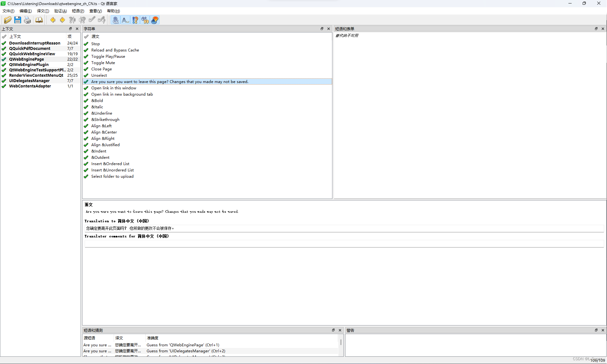
Task: Click the guesses panel scrollbar
Action: click(x=341, y=343)
